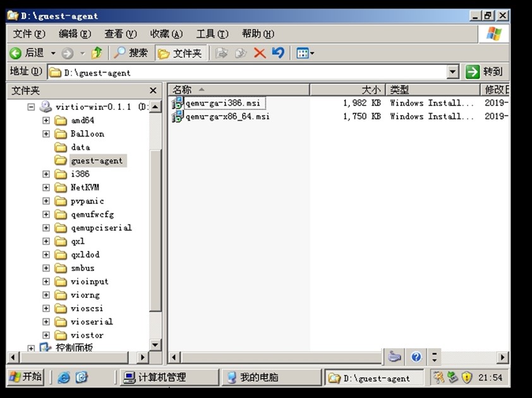Switch to 我的电脑 taskbar window
The height and width of the screenshot is (398, 532).
pos(271,377)
